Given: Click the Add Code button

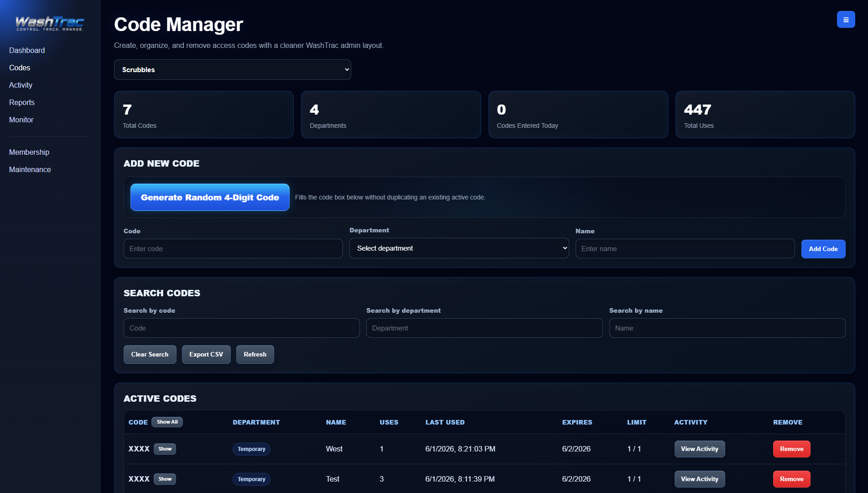Looking at the screenshot, I should [x=823, y=249].
